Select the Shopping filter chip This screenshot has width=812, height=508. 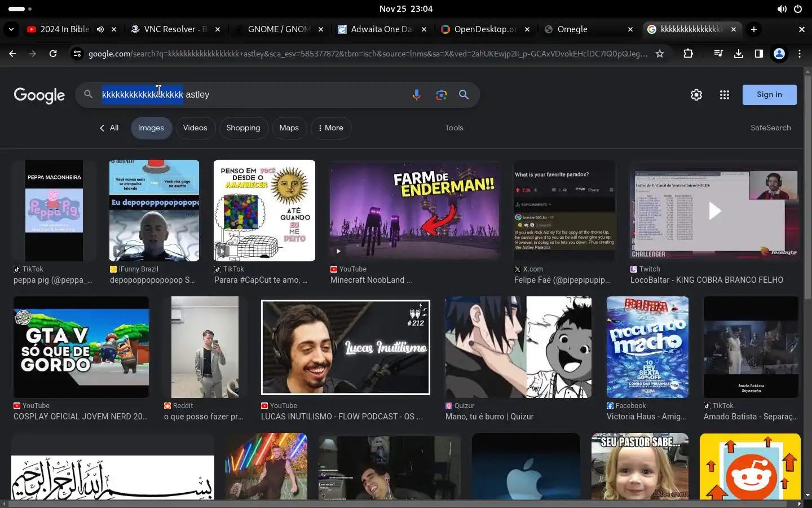pyautogui.click(x=243, y=128)
